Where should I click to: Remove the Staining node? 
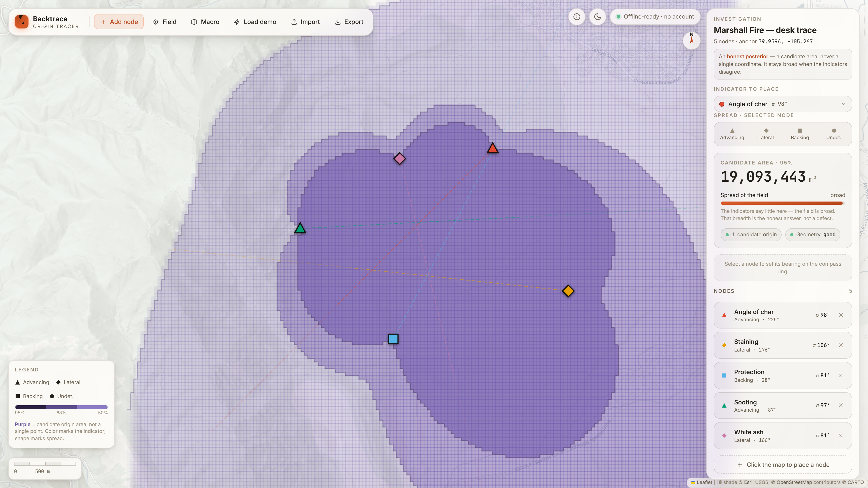click(x=841, y=345)
